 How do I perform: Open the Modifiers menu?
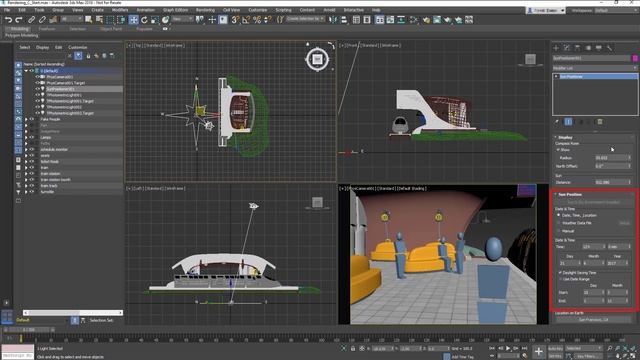120,10
